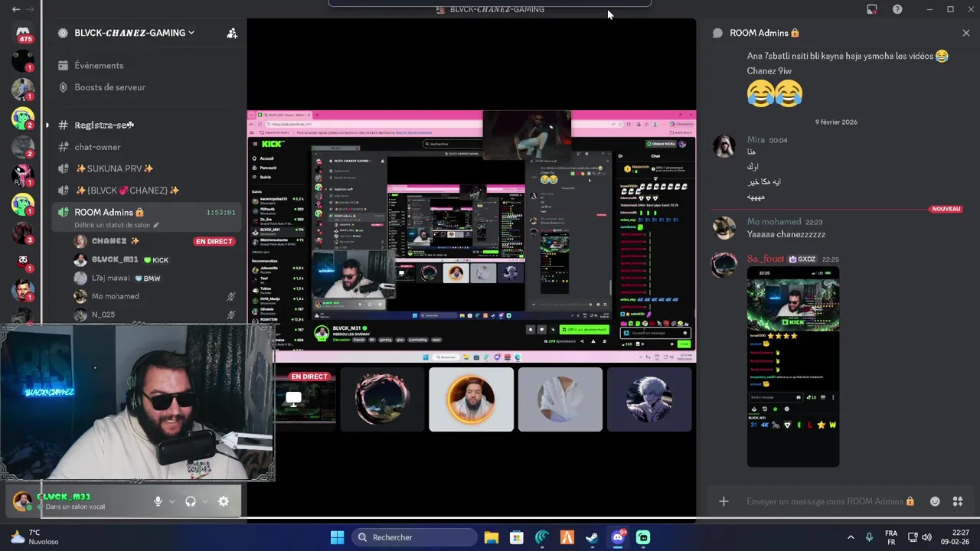Open server icon showing badge 3

[x=23, y=233]
